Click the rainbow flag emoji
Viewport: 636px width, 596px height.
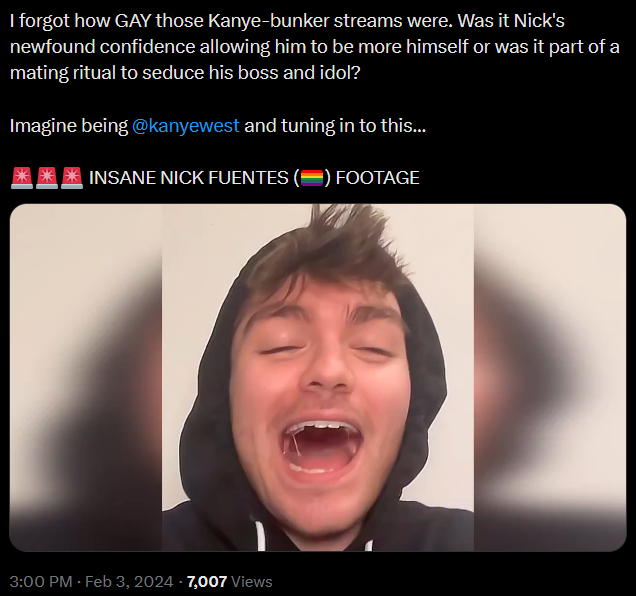[x=312, y=178]
